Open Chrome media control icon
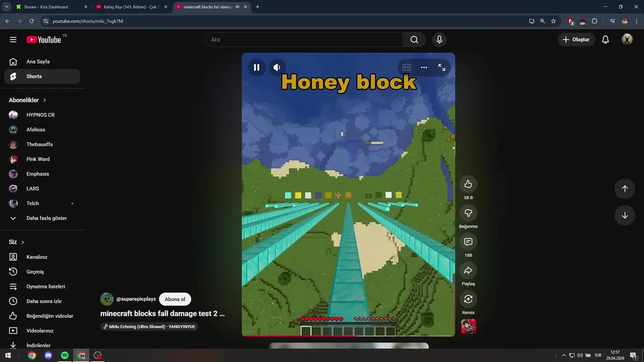Viewport: 644px width, 362px height. [x=612, y=21]
